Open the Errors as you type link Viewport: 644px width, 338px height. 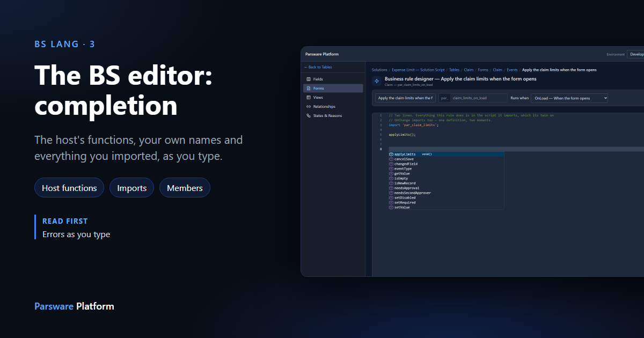click(76, 234)
